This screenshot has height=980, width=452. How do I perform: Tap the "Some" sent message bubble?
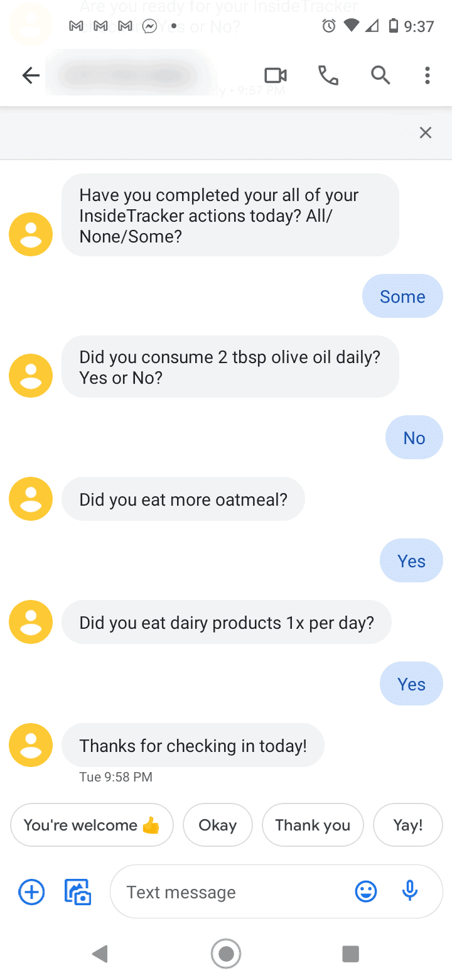click(402, 296)
